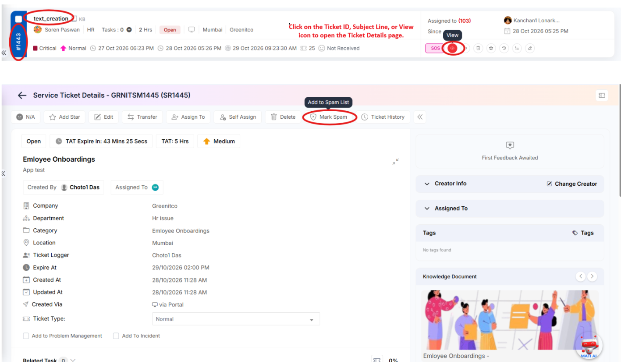Open ticket #1443 history clock icon

[x=504, y=48]
